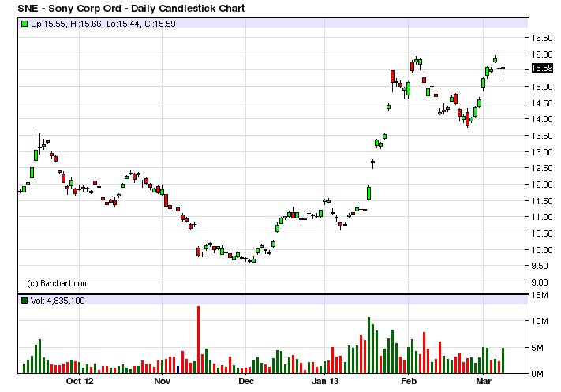This screenshot has width=561, height=392.
Task: Click the last green volume bar in March
Action: tap(503, 360)
